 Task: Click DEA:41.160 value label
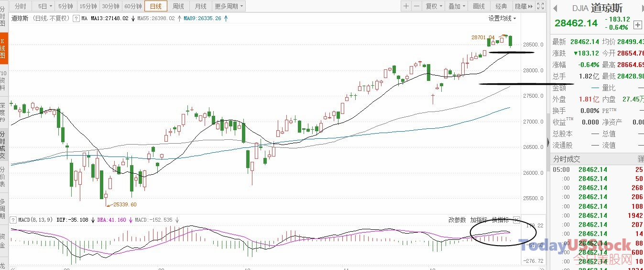click(111, 220)
